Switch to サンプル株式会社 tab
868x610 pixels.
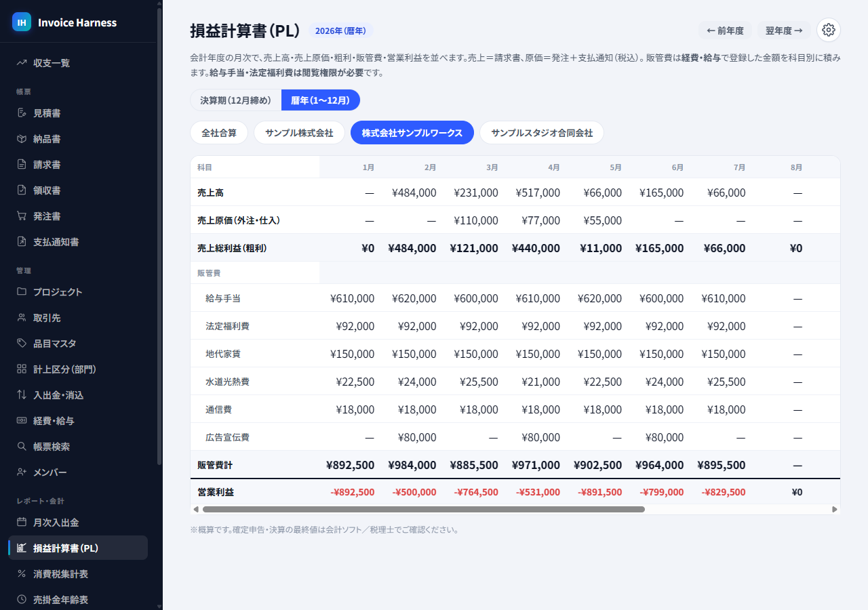click(x=299, y=133)
